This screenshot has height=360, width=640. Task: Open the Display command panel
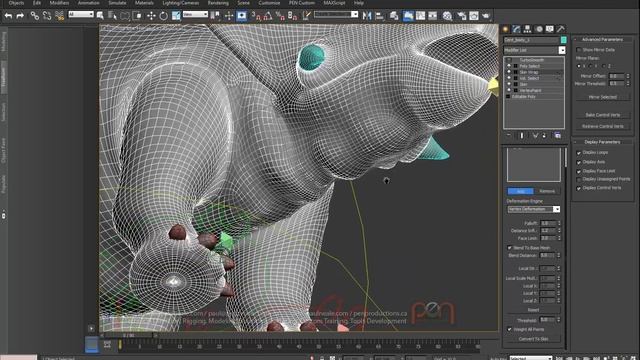550,29
